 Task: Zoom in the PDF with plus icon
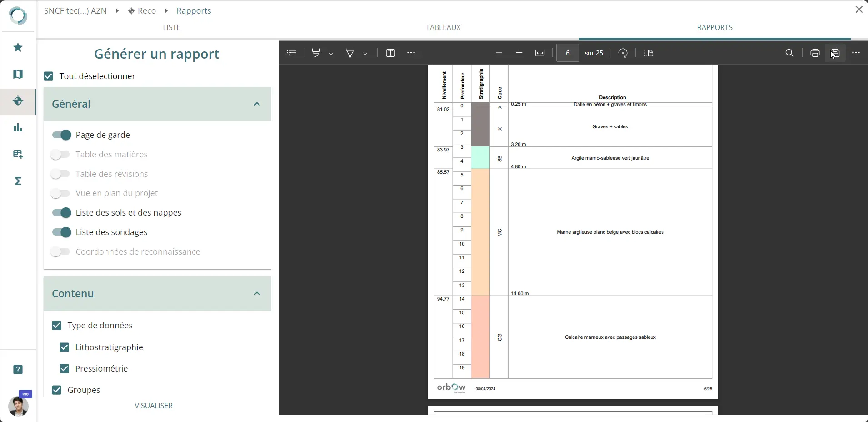[x=519, y=53]
